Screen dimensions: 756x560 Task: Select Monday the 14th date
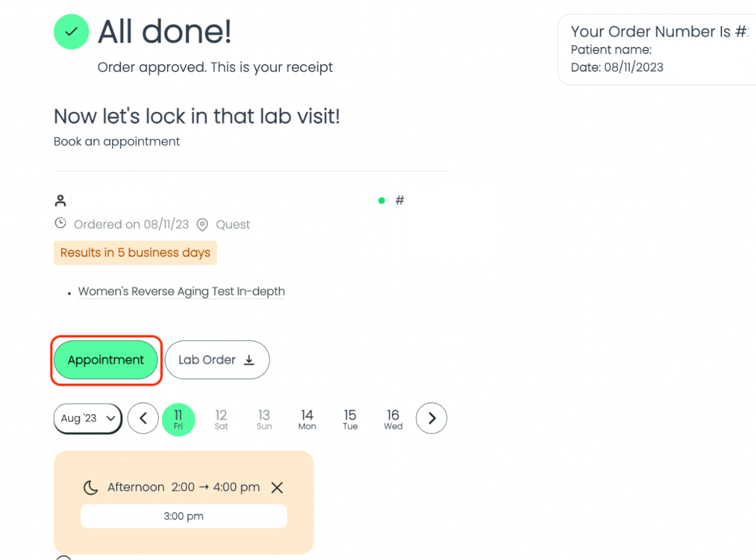coord(307,420)
